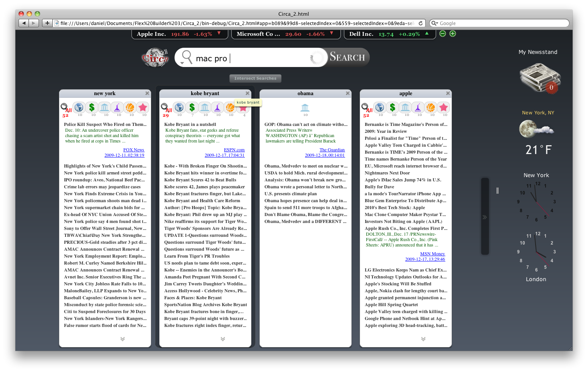Image resolution: width=588 pixels, height=372 pixels.
Task: Filter new york panel by business dollar icon
Action: pos(92,107)
